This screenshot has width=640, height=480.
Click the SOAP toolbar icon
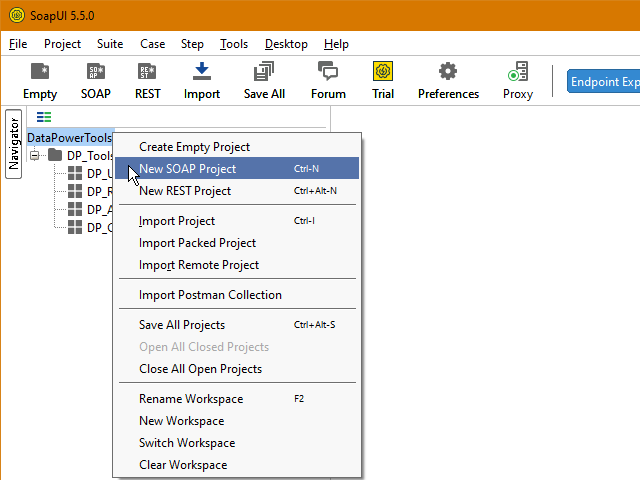pos(96,80)
